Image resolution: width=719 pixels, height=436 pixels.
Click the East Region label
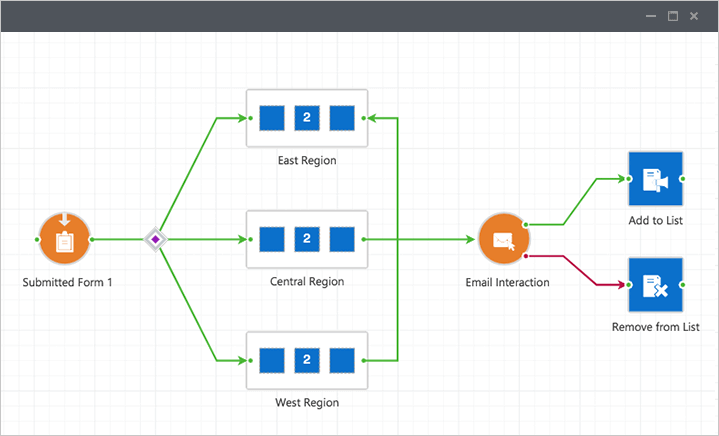[x=307, y=160]
